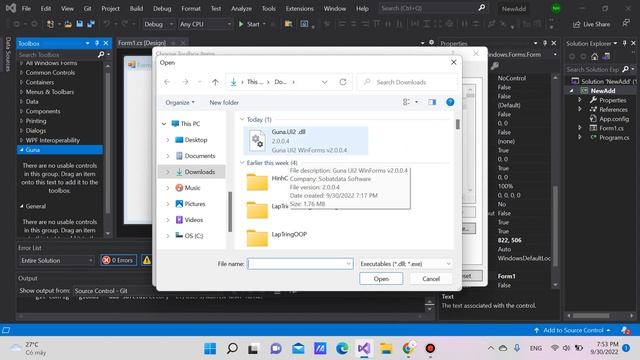Click the Live Share button
The width and height of the screenshot is (640, 360).
(x=591, y=24)
